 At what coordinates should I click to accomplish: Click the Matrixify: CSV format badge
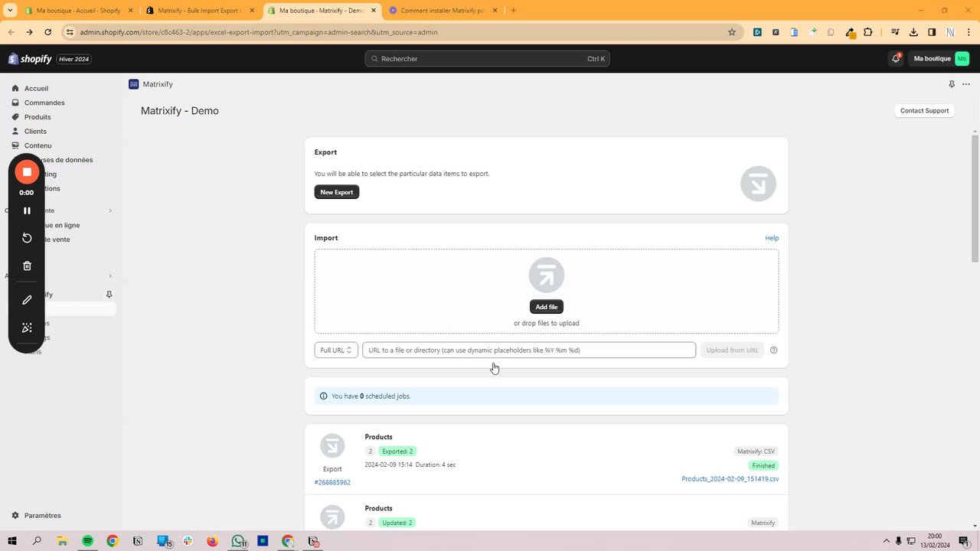click(x=756, y=452)
